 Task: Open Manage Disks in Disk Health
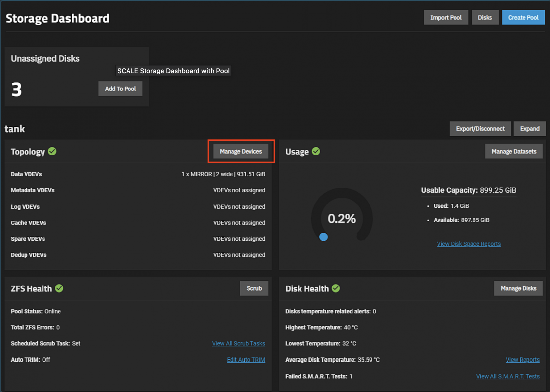pos(518,288)
